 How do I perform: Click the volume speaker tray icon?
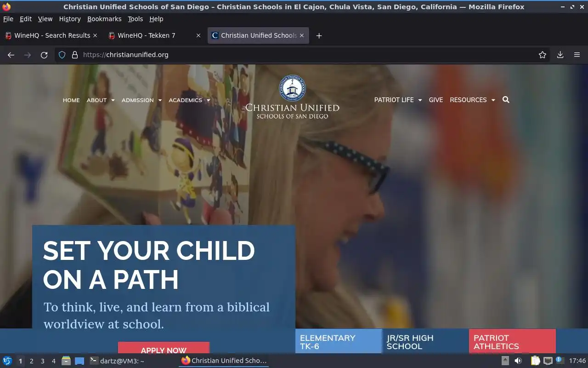coord(518,361)
